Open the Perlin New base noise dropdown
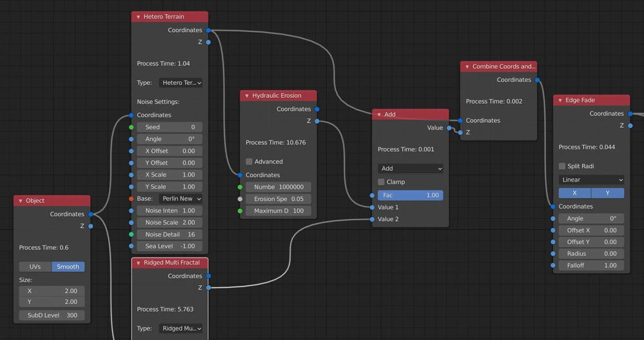The width and height of the screenshot is (644, 340). 181,199
